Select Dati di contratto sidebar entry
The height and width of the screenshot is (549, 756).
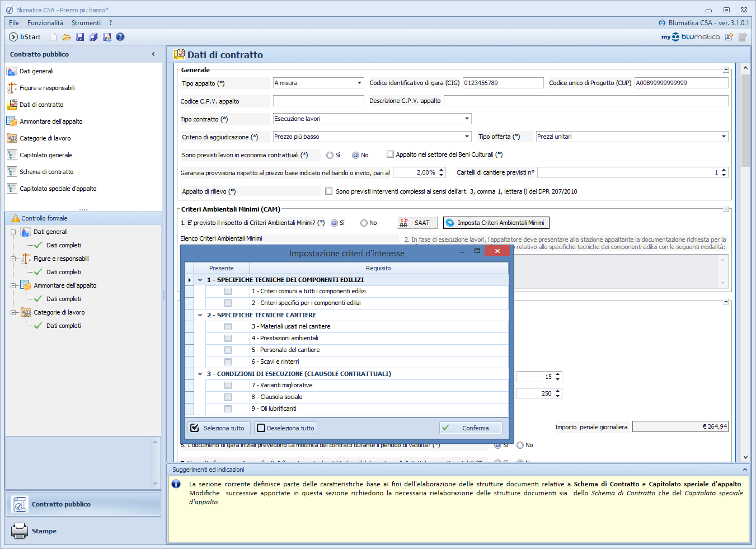41,105
